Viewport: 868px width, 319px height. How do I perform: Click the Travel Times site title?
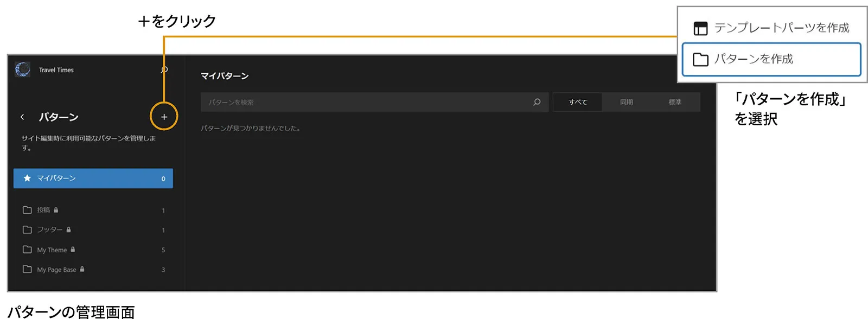(x=56, y=70)
